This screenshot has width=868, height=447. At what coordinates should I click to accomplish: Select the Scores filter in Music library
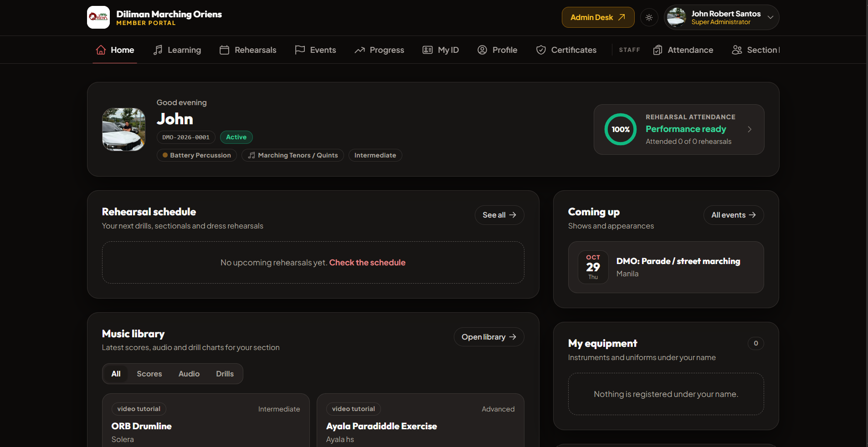[149, 374]
